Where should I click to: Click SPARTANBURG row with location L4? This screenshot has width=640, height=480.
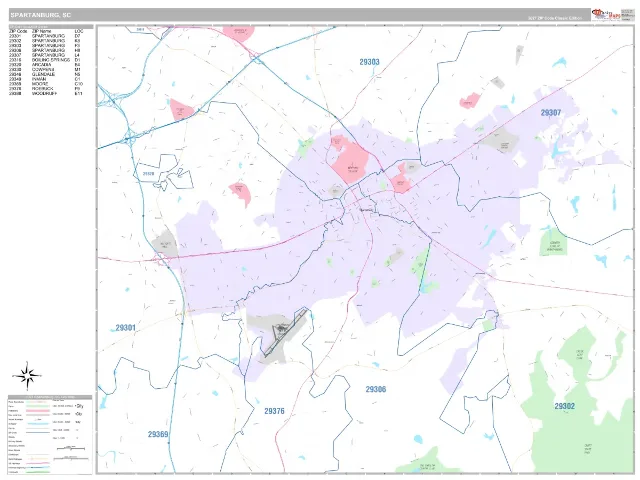tap(46, 55)
